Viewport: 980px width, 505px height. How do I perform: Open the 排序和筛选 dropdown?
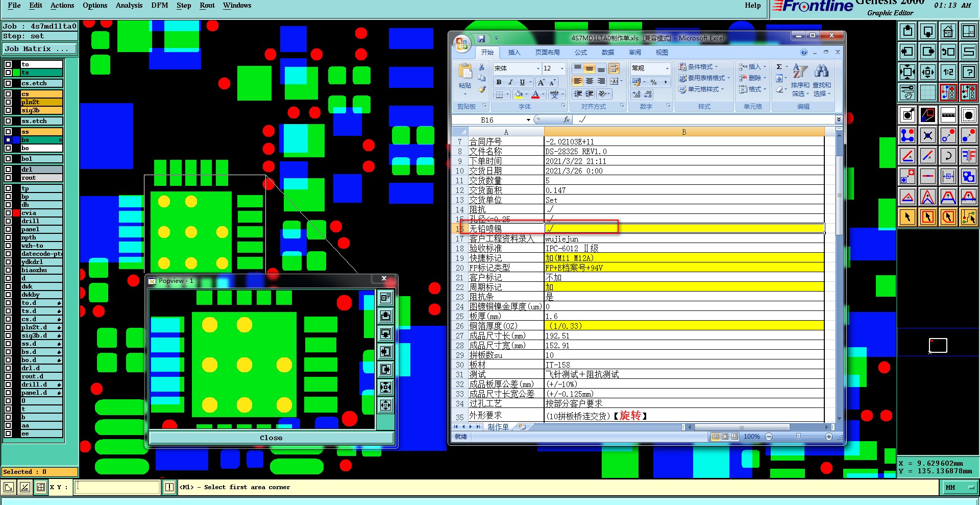(x=800, y=80)
